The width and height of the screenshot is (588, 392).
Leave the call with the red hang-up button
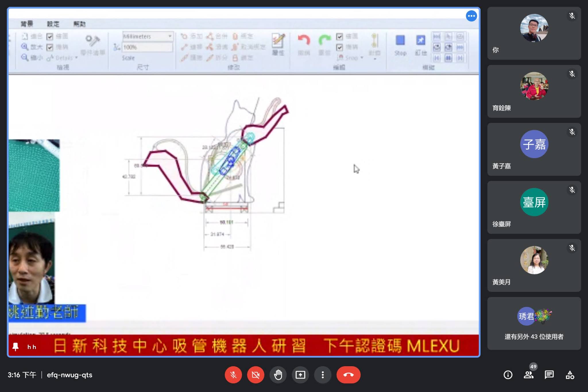tap(348, 375)
